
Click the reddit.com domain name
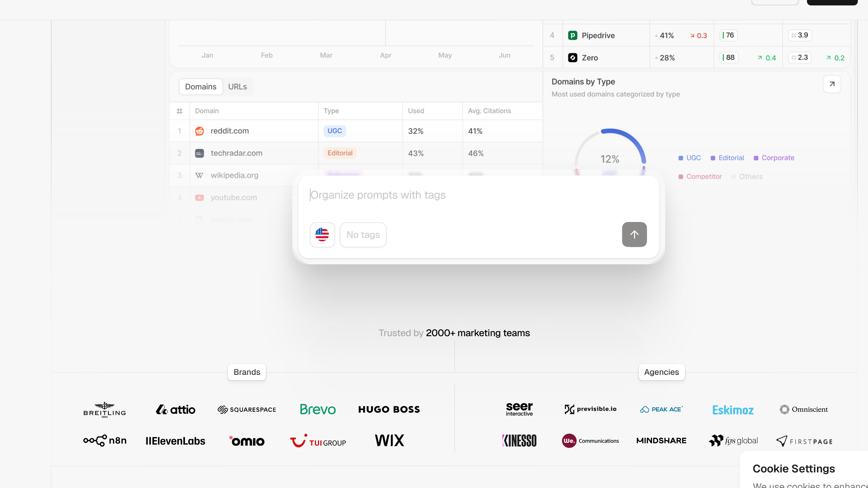click(230, 131)
